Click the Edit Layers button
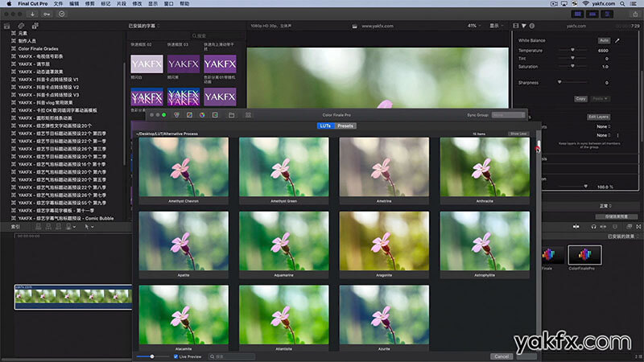Screen dimensions: 644x362 tap(598, 117)
